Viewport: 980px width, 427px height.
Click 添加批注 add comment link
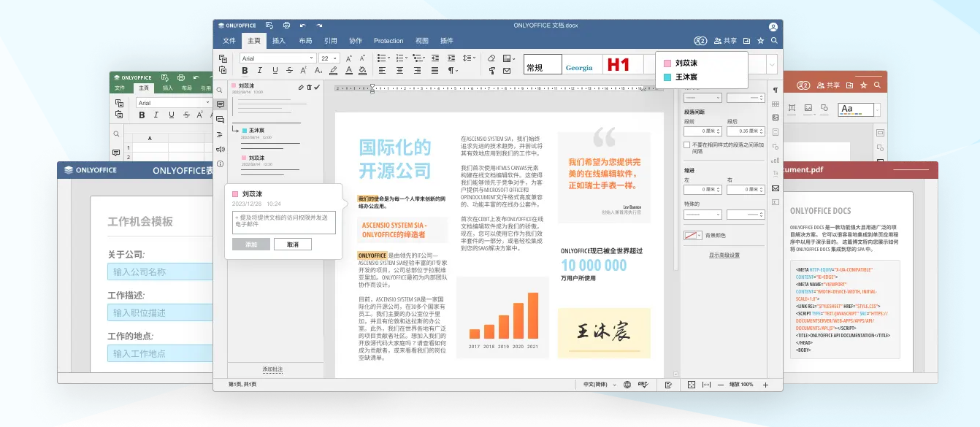pyautogui.click(x=272, y=369)
